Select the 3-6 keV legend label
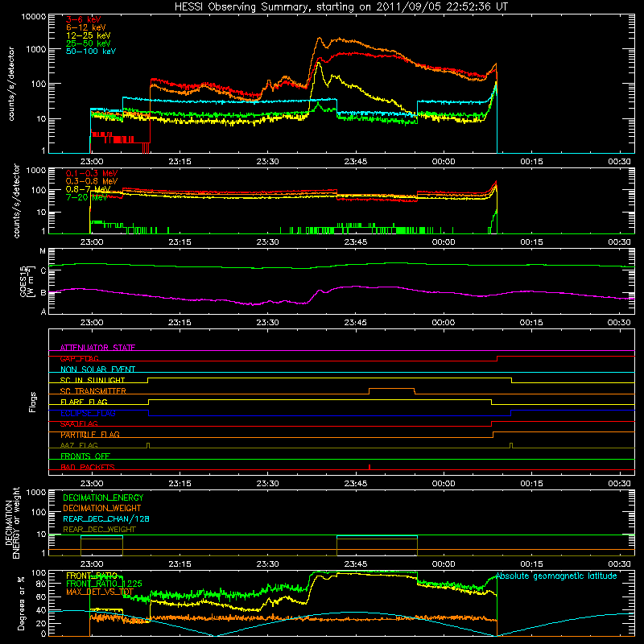 coord(84,19)
